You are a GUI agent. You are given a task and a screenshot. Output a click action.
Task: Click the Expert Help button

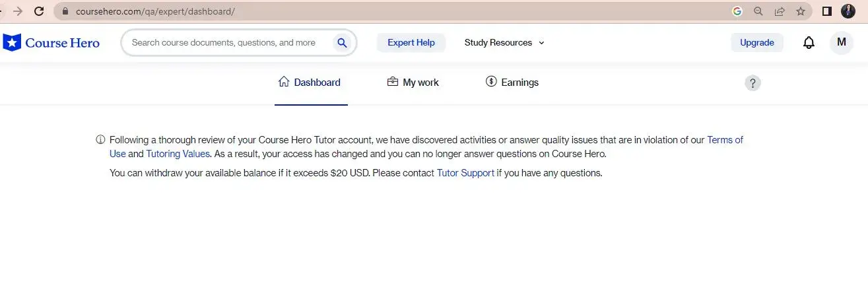click(x=411, y=43)
